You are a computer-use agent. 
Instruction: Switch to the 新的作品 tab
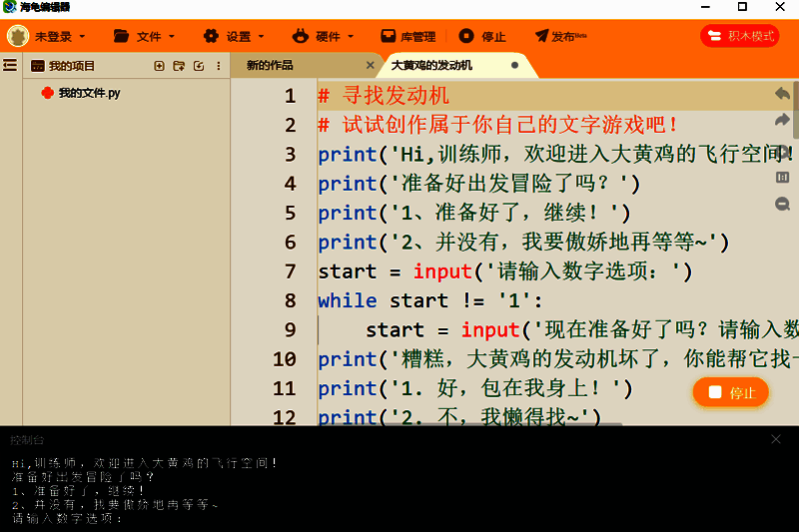click(271, 66)
